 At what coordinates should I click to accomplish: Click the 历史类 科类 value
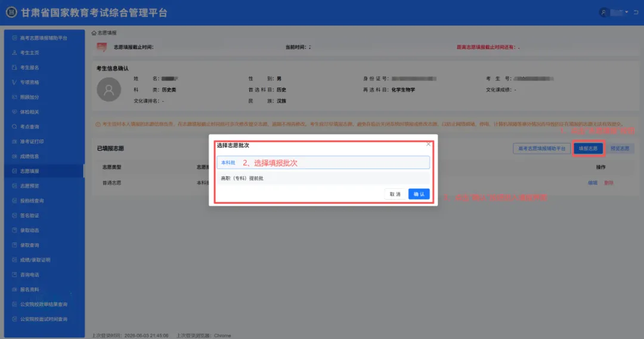tap(169, 89)
